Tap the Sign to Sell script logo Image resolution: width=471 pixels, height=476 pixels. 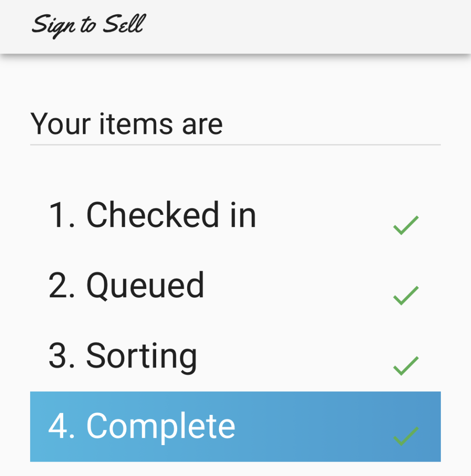point(88,24)
